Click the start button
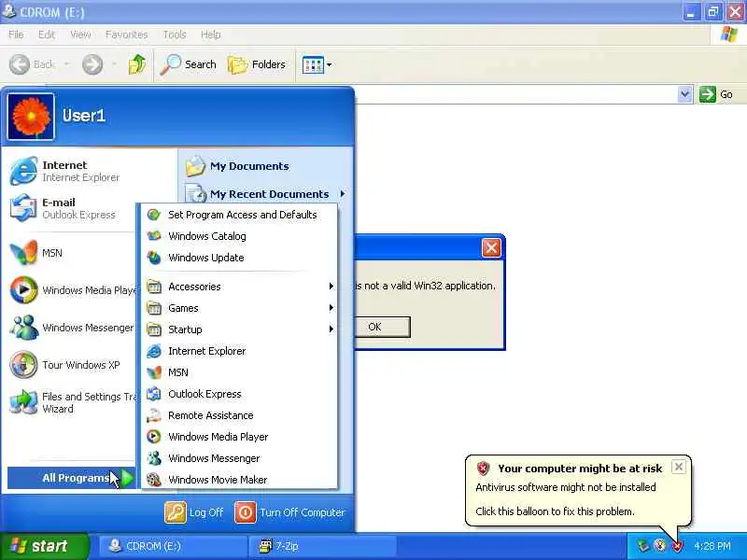The height and width of the screenshot is (560, 747). [x=44, y=546]
